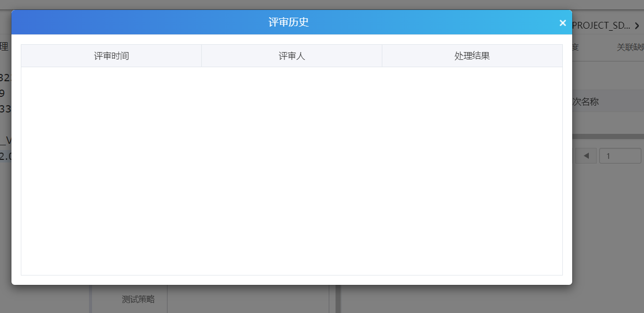Click the empty review history table body
The width and height of the screenshot is (644, 313).
291,170
